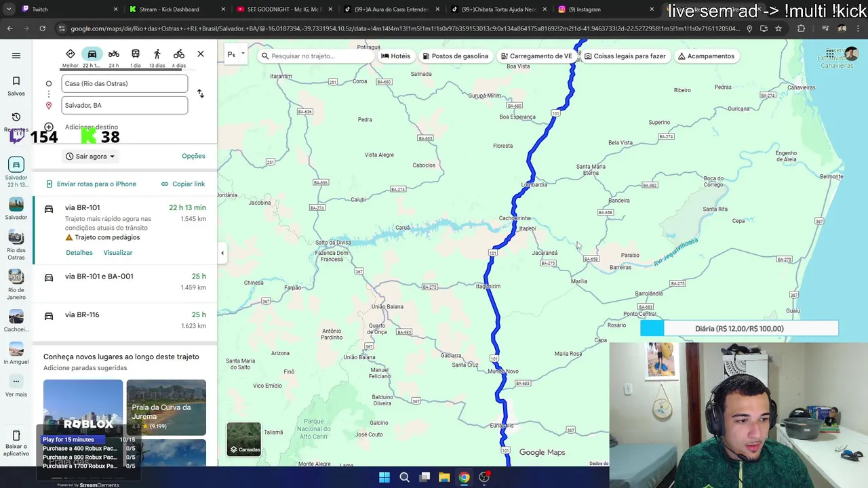Open Praia da Curva da Jurema card

tap(166, 407)
